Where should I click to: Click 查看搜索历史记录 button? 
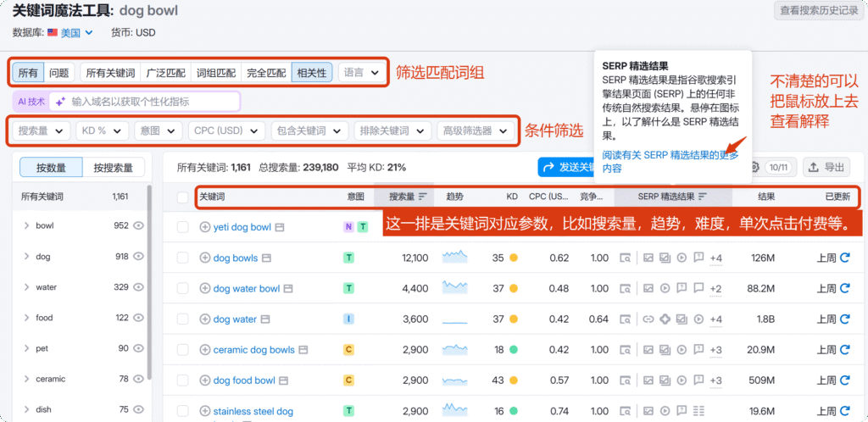point(819,10)
